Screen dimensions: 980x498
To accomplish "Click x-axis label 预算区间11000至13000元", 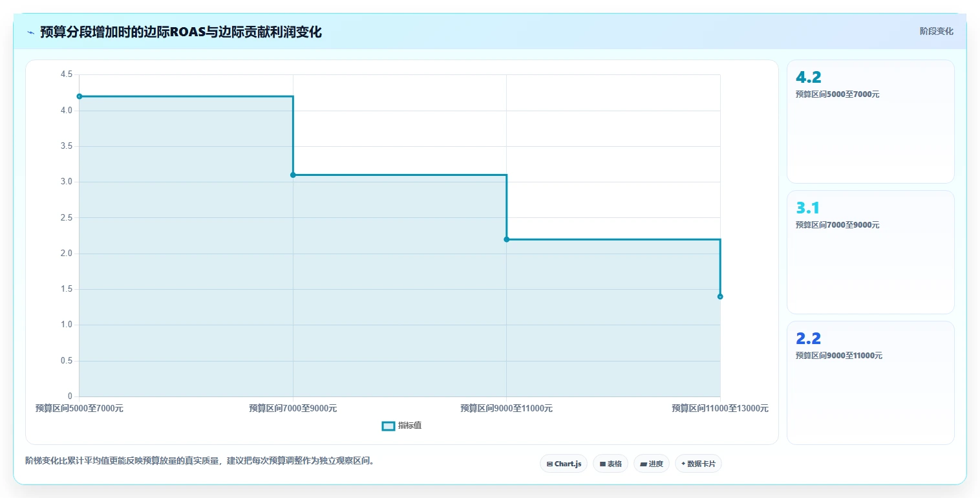I will 720,409.
